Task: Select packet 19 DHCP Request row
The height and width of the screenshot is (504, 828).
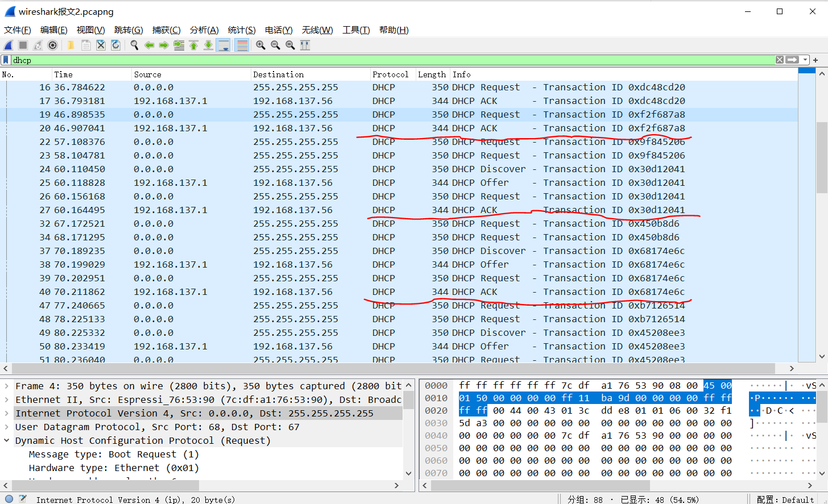Action: (x=399, y=114)
